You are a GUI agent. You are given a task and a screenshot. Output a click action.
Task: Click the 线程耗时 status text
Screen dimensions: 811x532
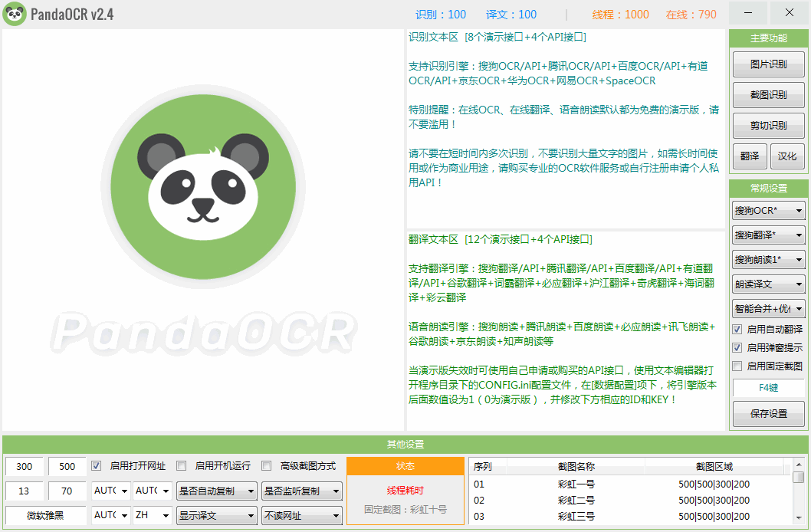pyautogui.click(x=405, y=490)
